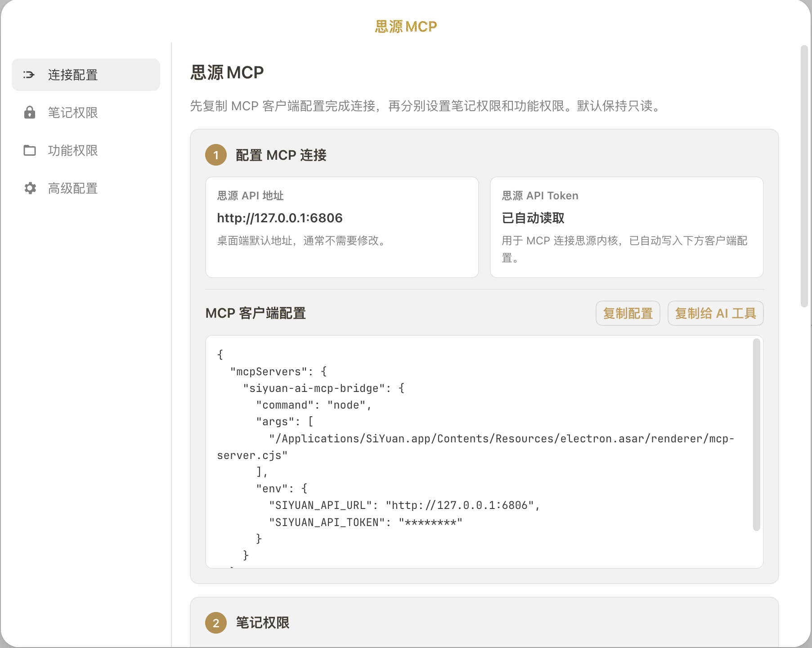Click the connection plug icon beside 连接配置

coord(29,75)
